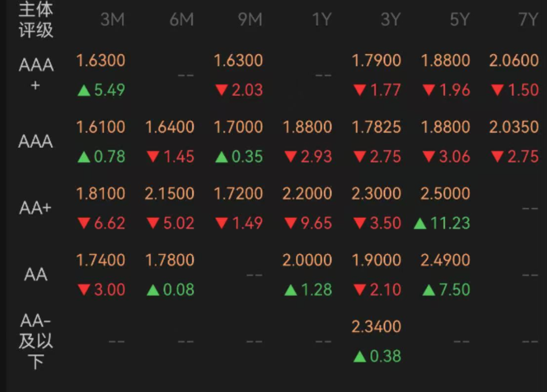Click the red down arrow beside 9.65
This screenshot has height=392, width=547.
[x=290, y=223]
